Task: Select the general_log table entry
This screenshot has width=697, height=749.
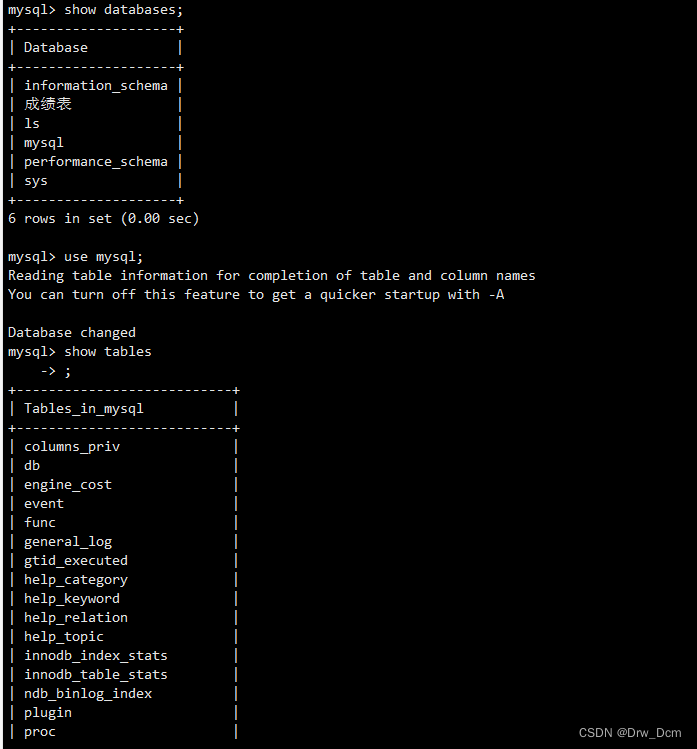Action: (68, 542)
